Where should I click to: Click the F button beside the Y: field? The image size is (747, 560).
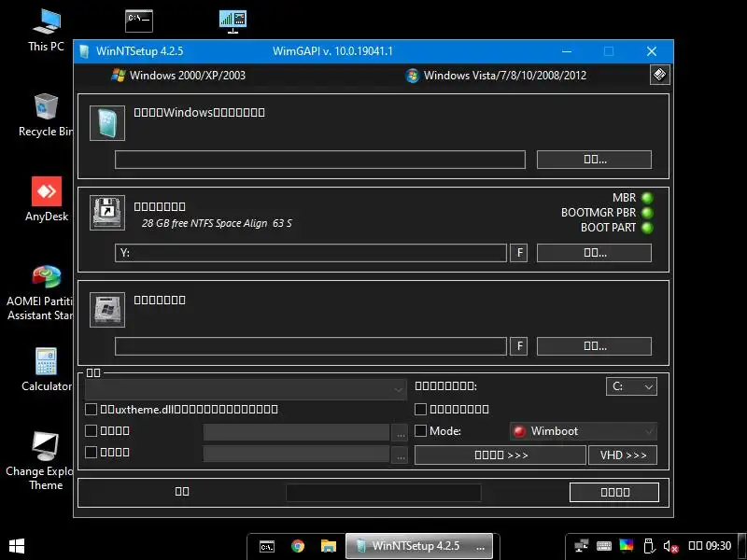pos(519,253)
